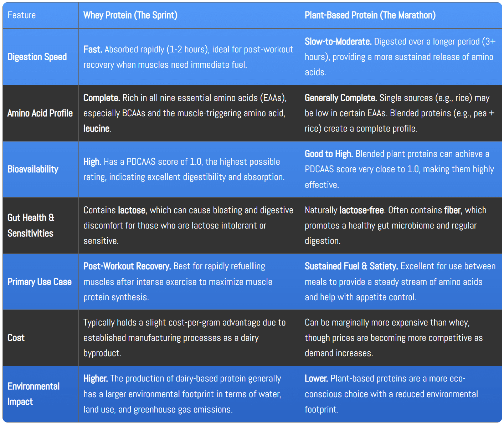Viewport: 504px width, 425px height.
Task: Select the Cost row label
Action: pyautogui.click(x=16, y=338)
